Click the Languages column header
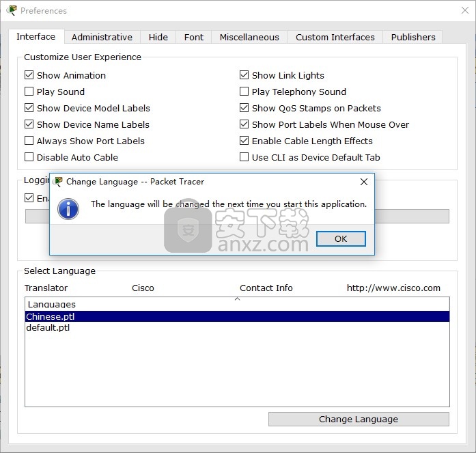This screenshot has width=476, height=453. [x=237, y=304]
